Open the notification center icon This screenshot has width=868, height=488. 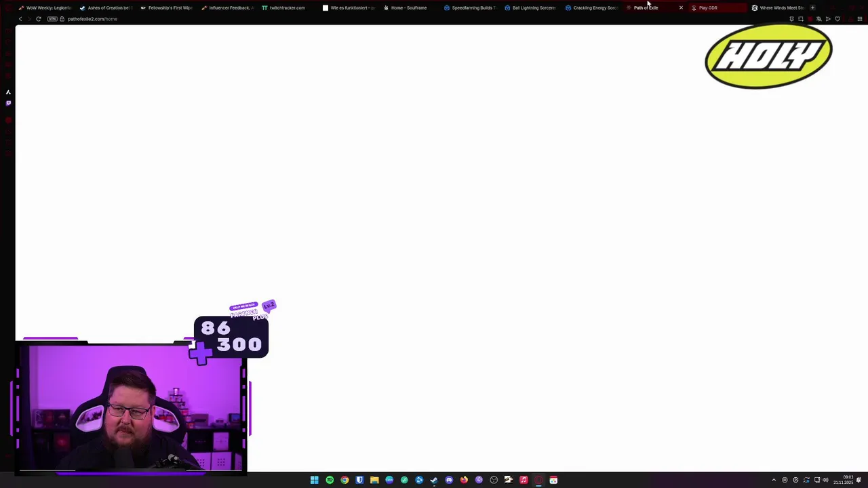pos(859,480)
